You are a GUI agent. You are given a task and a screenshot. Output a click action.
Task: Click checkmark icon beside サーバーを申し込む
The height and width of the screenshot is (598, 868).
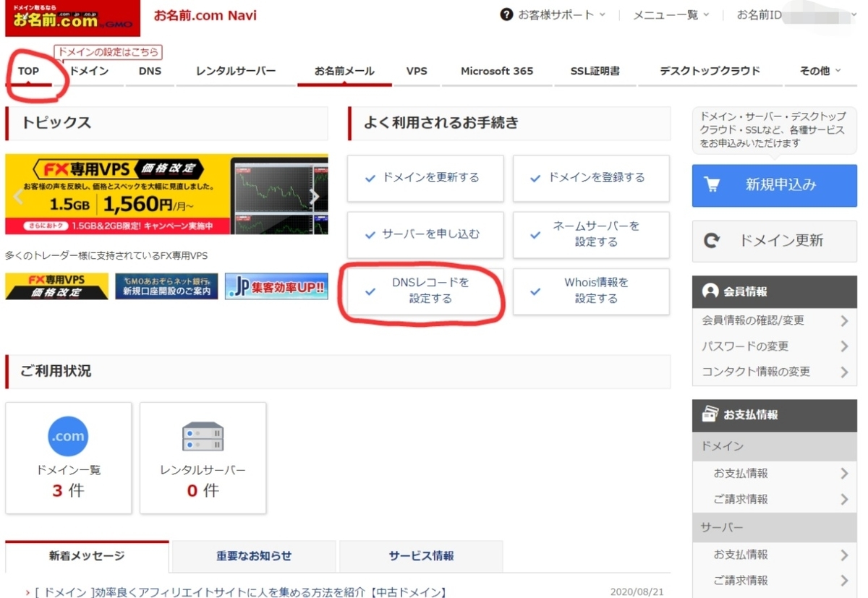tap(370, 235)
